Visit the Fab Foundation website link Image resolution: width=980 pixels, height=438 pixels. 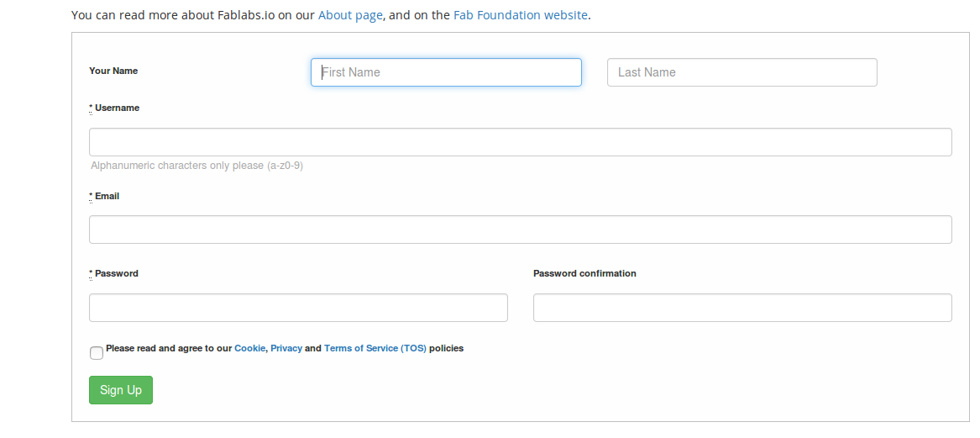pyautogui.click(x=521, y=15)
